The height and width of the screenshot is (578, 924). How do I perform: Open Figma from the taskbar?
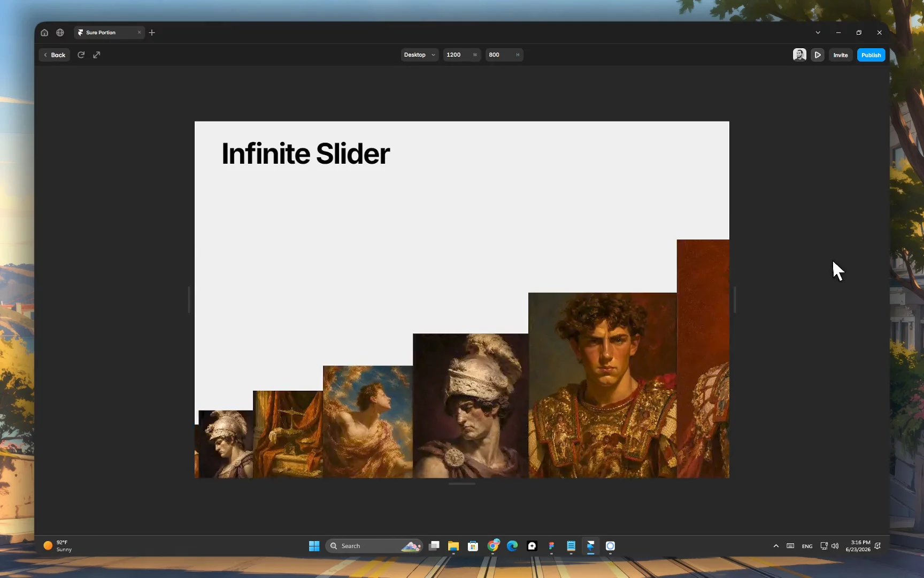pyautogui.click(x=551, y=546)
